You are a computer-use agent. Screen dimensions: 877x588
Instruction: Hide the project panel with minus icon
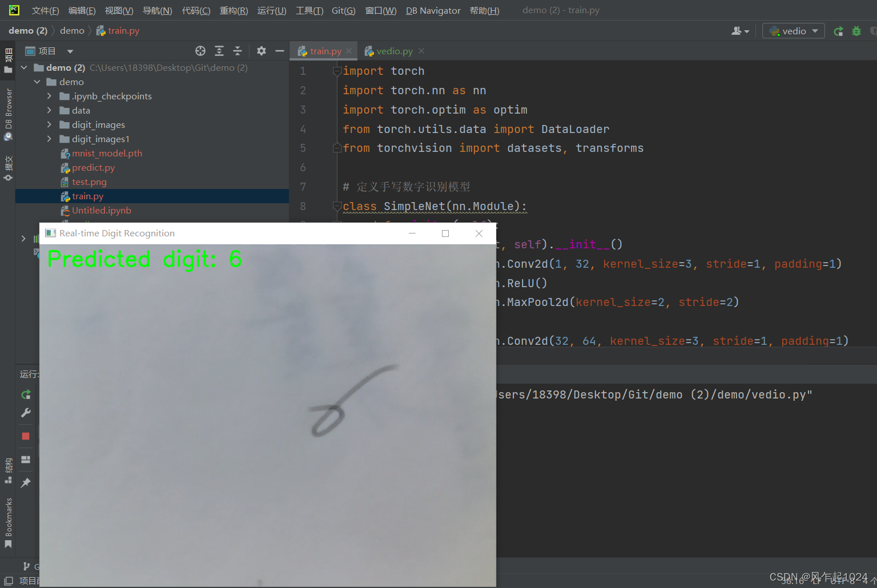tap(280, 51)
